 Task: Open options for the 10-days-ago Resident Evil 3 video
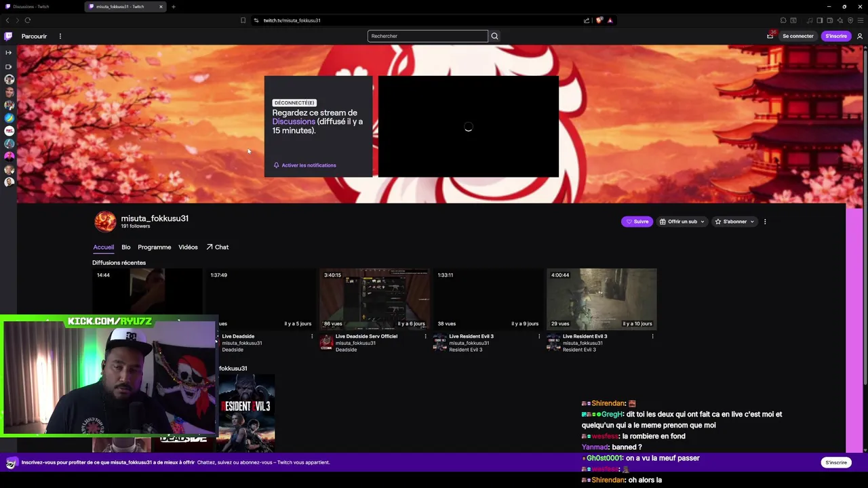[652, 336]
